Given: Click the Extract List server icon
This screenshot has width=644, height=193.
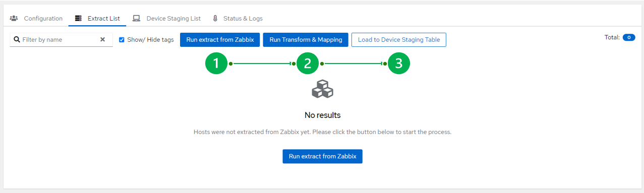Looking at the screenshot, I should point(78,19).
